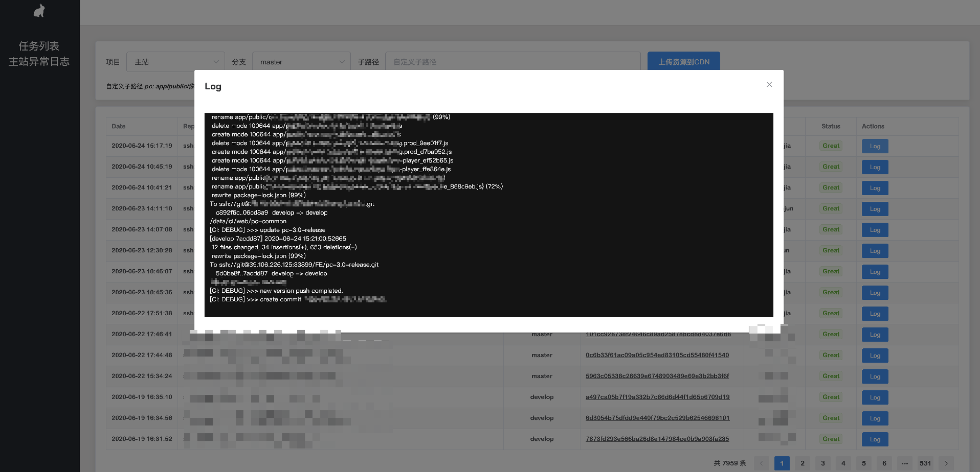
Task: Open commit link 7873fd293e566ba26d8e147984ce0b9a903fa235
Action: coord(658,439)
